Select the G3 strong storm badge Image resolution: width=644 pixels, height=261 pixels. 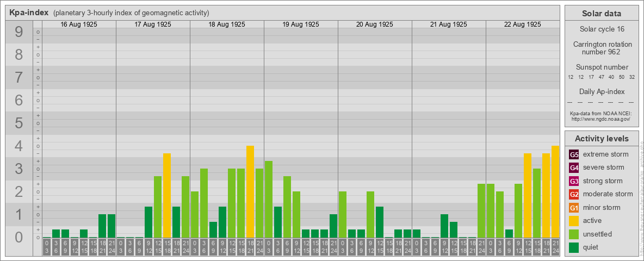coord(574,181)
